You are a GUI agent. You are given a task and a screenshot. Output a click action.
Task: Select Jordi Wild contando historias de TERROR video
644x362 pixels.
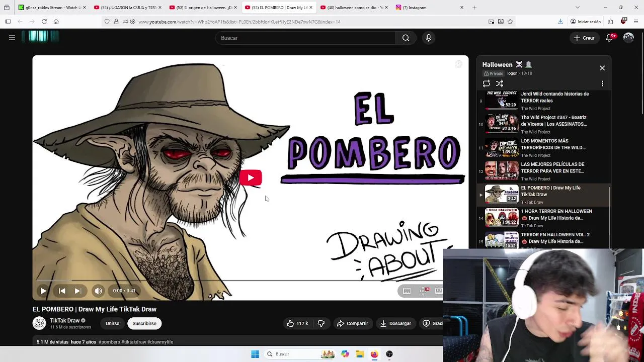(543, 101)
